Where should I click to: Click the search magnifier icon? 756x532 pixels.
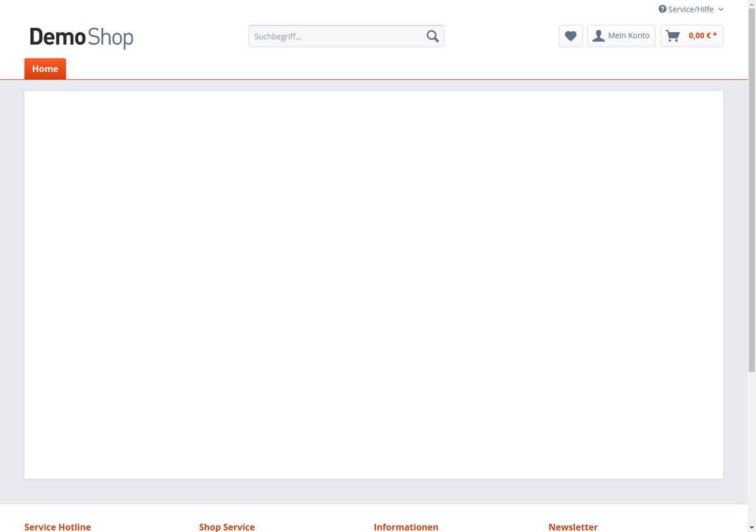[432, 37]
